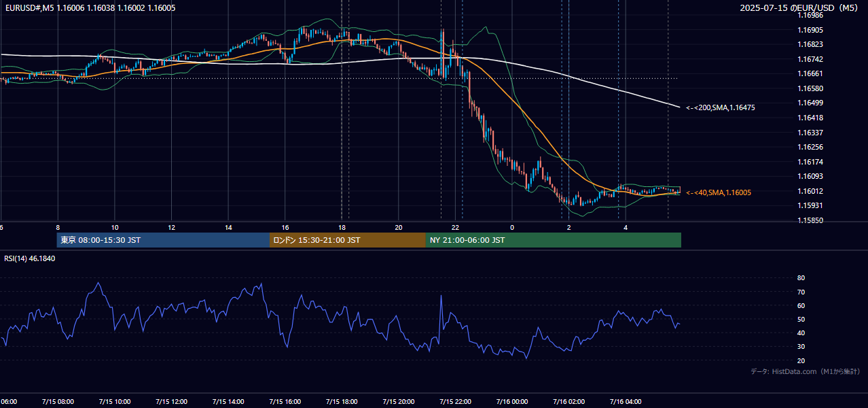Click the RSI(14) 46.1840 indicator label

pos(30,258)
